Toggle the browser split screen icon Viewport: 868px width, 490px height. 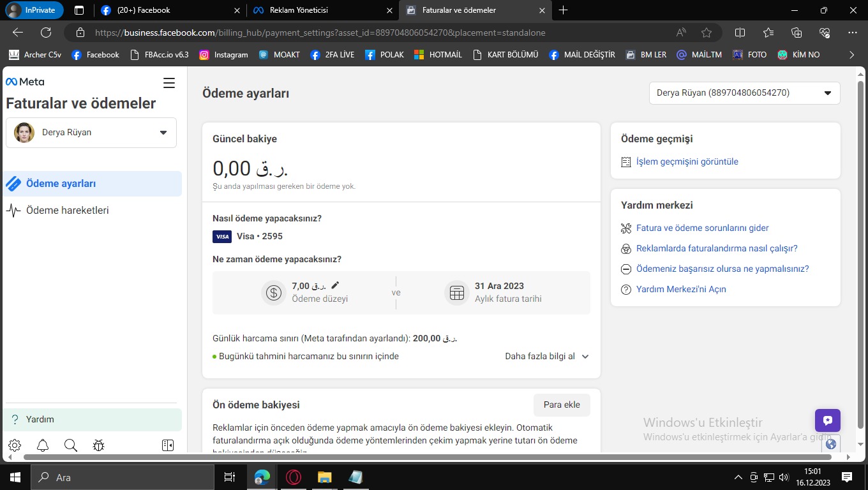click(x=740, y=33)
